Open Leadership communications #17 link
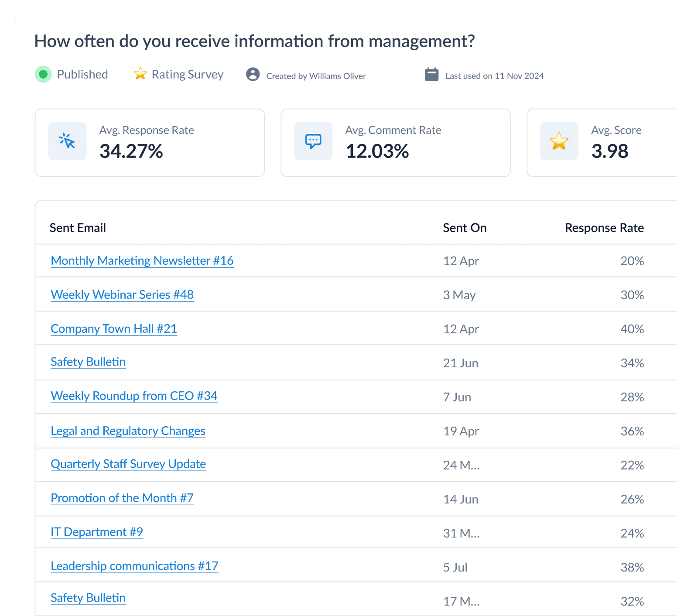Image resolution: width=677 pixels, height=616 pixels. pyautogui.click(x=134, y=566)
